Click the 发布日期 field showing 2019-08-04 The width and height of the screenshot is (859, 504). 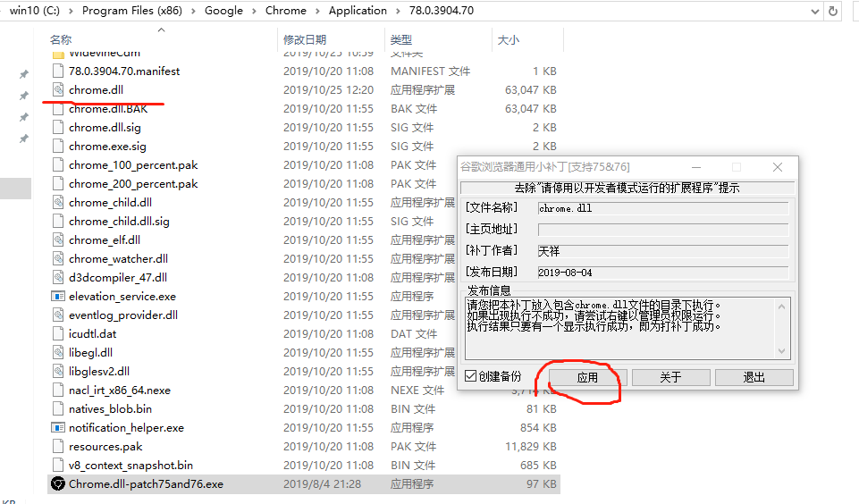coord(663,273)
